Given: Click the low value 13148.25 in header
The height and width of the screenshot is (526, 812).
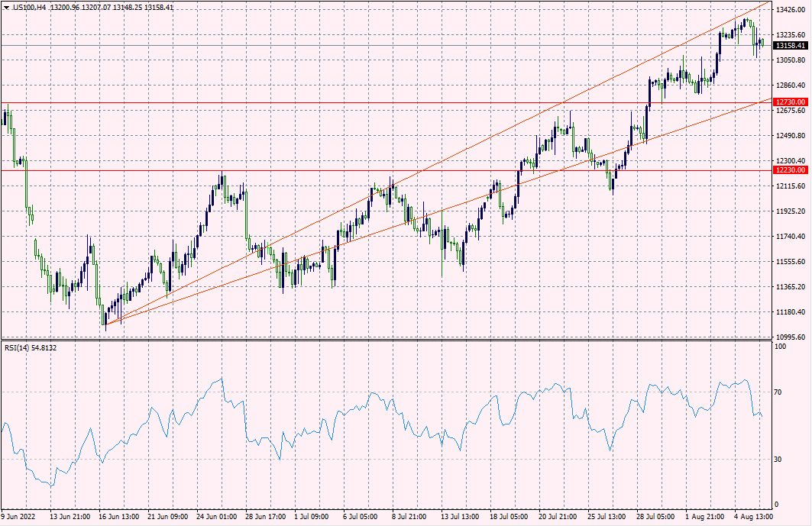Looking at the screenshot, I should pyautogui.click(x=128, y=8).
